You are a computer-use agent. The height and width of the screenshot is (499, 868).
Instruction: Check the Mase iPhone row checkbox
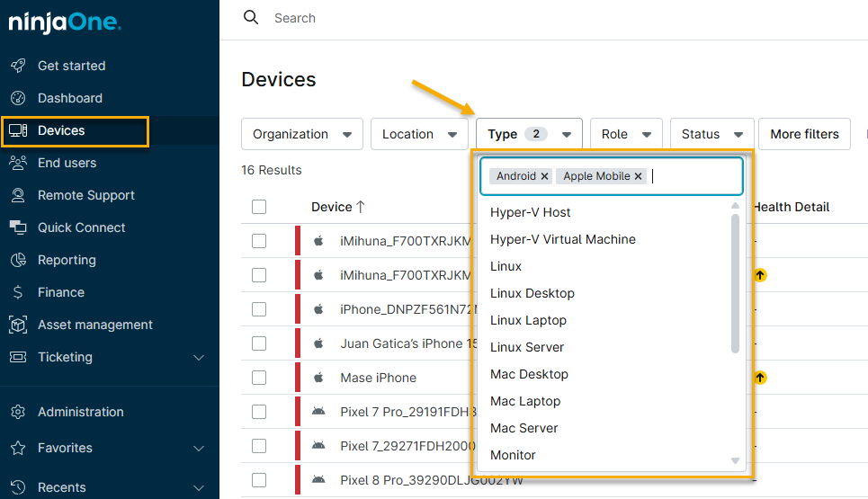[x=259, y=378]
